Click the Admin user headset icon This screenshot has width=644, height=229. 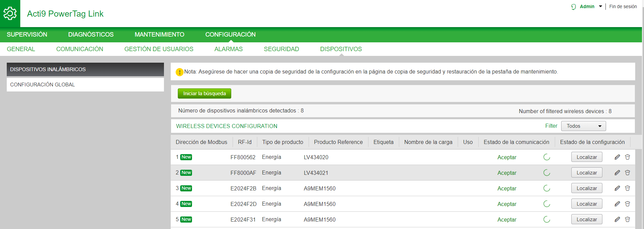coord(574,7)
